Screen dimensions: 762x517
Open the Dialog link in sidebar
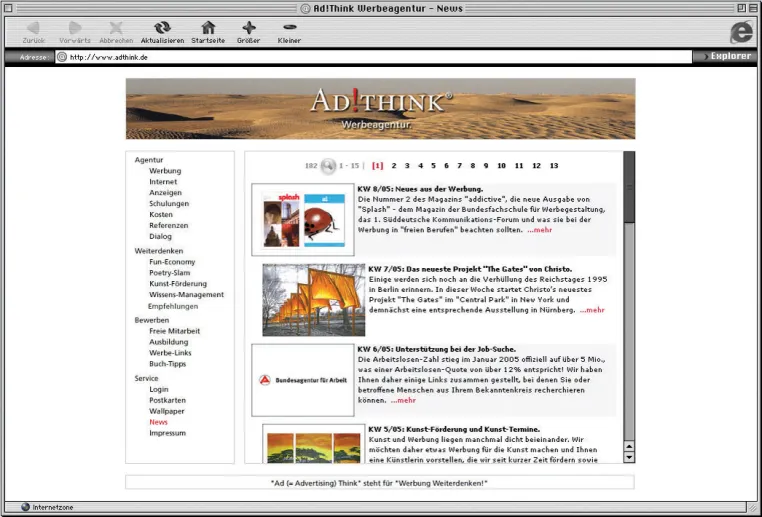(x=160, y=237)
